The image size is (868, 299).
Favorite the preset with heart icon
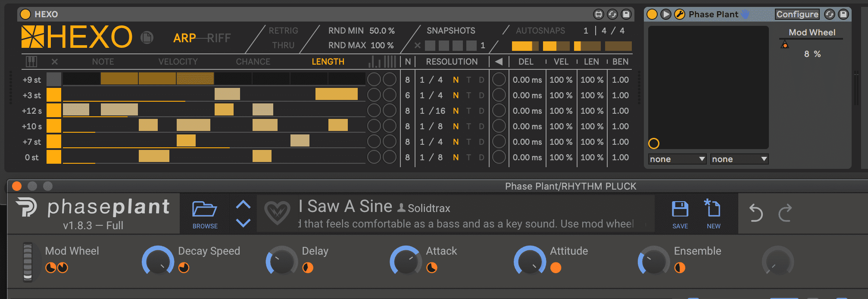[277, 214]
